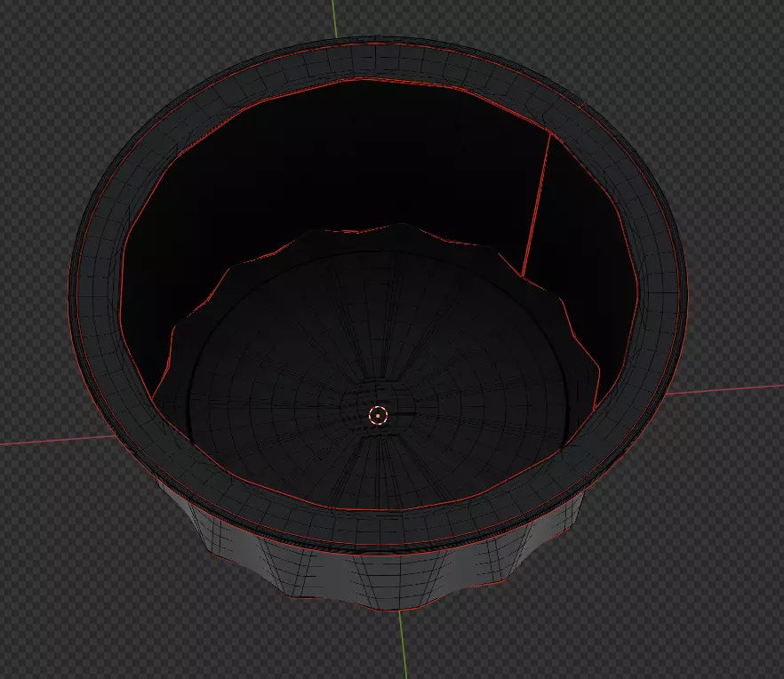Click the 3D cursor at the mesh center

pyautogui.click(x=378, y=416)
